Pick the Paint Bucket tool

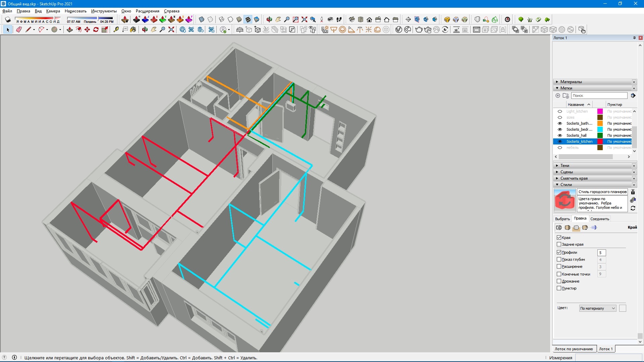[133, 30]
